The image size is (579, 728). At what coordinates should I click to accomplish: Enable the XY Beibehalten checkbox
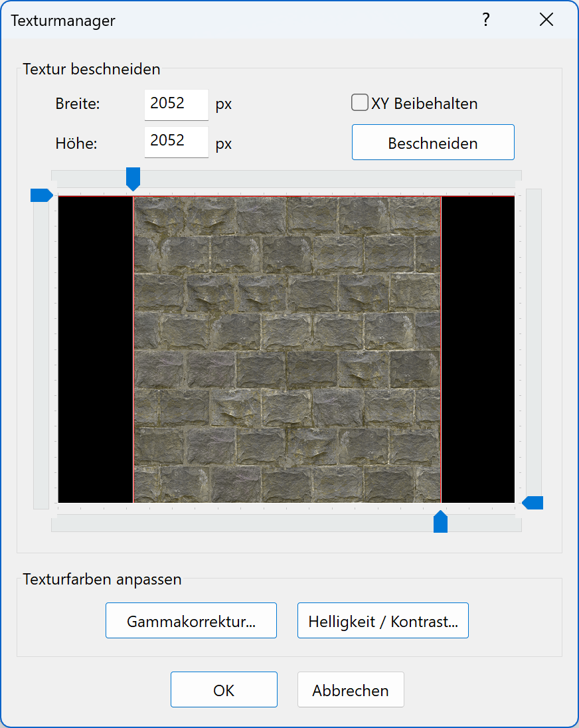click(359, 102)
